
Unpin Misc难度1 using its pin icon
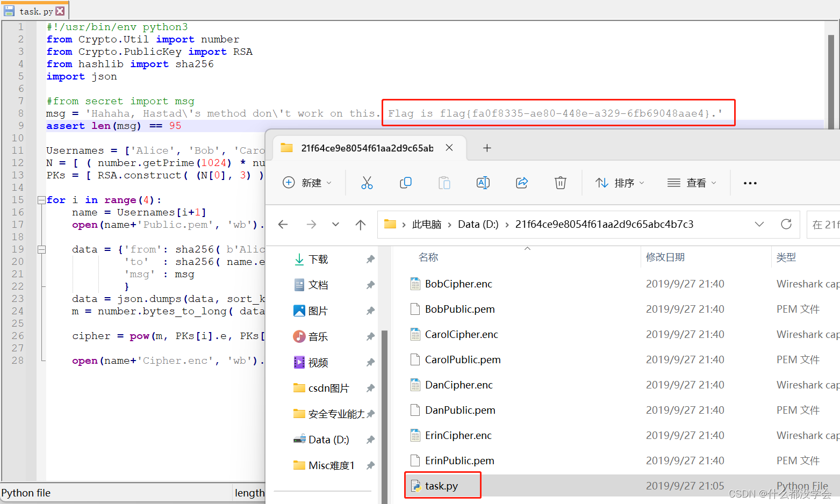click(x=370, y=465)
